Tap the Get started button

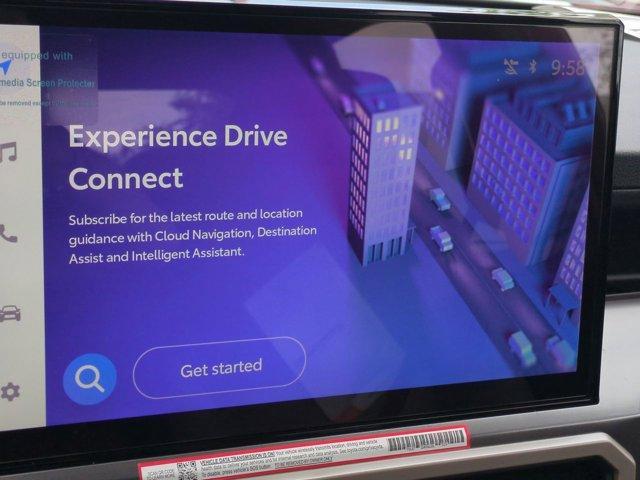220,368
